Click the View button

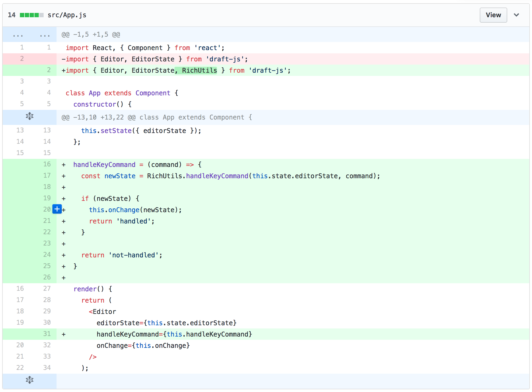[493, 15]
